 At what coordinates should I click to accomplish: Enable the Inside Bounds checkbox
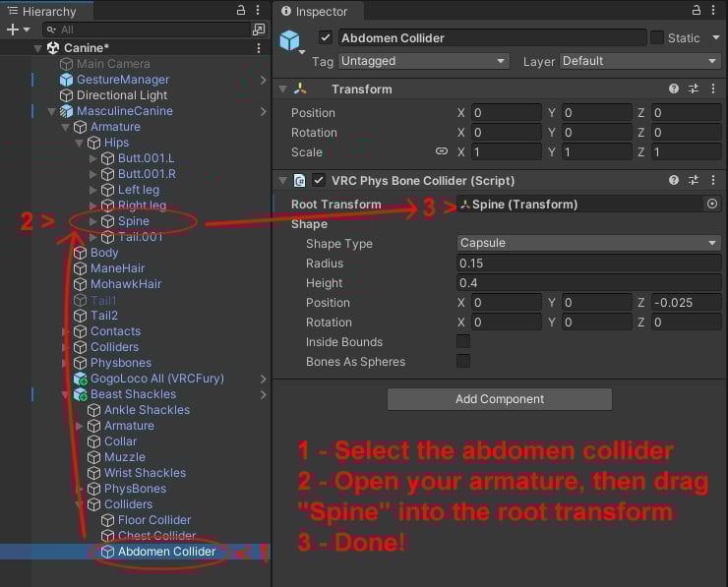[463, 341]
